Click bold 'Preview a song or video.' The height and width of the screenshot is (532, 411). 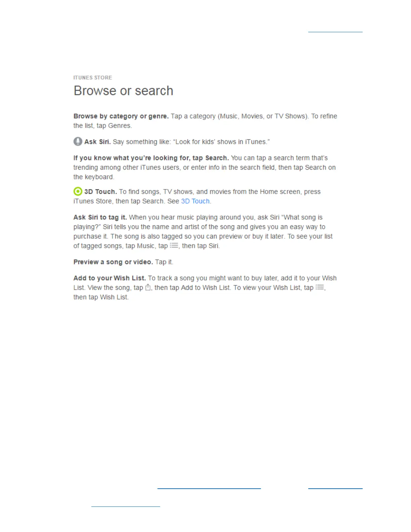coord(113,262)
